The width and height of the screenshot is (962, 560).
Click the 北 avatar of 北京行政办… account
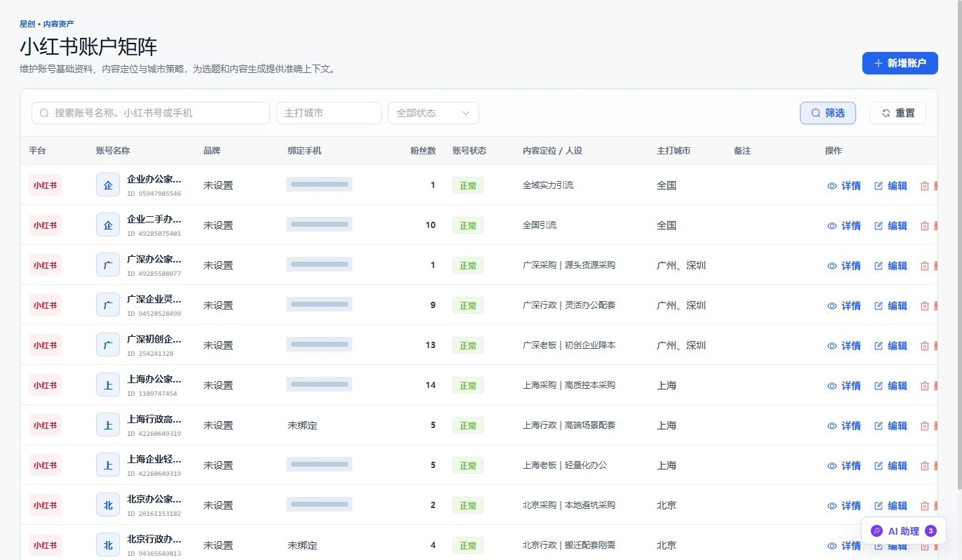108,545
